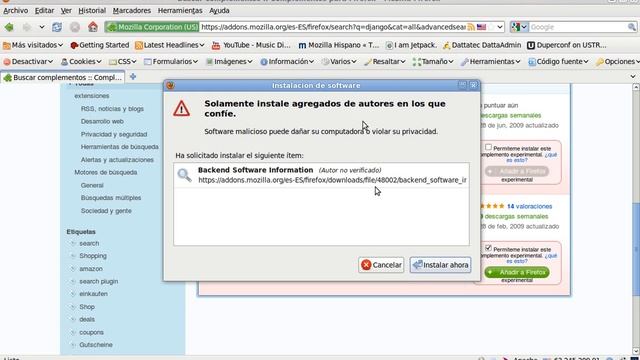Open the Ayuda menu

click(x=219, y=11)
